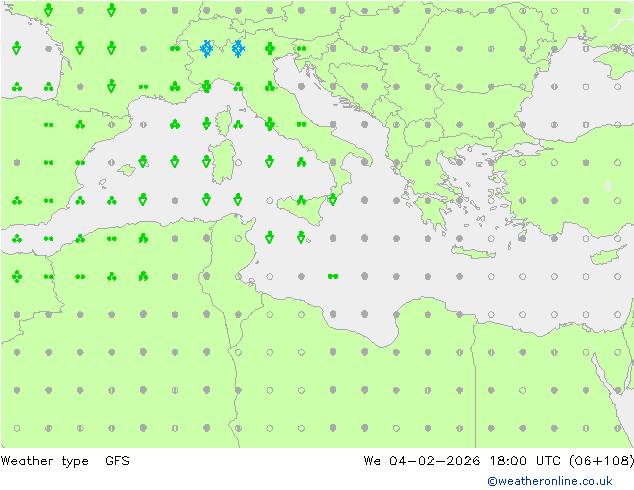
Task: Open the weatheronline.co.uk copyright link
Action: pos(550,481)
